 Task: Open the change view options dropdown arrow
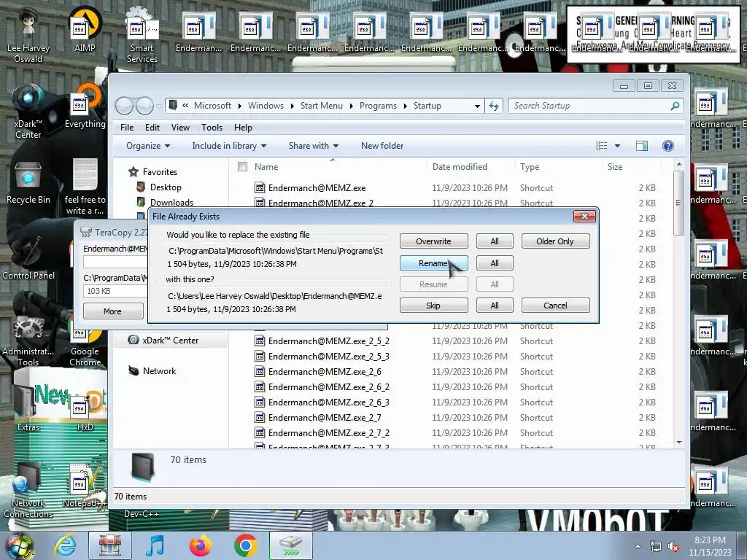tap(617, 146)
